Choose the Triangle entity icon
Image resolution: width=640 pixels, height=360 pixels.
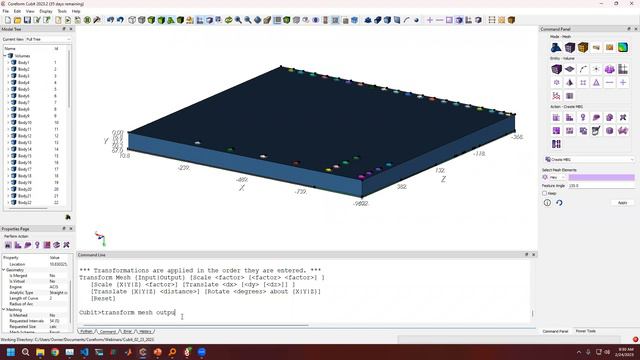596,82
